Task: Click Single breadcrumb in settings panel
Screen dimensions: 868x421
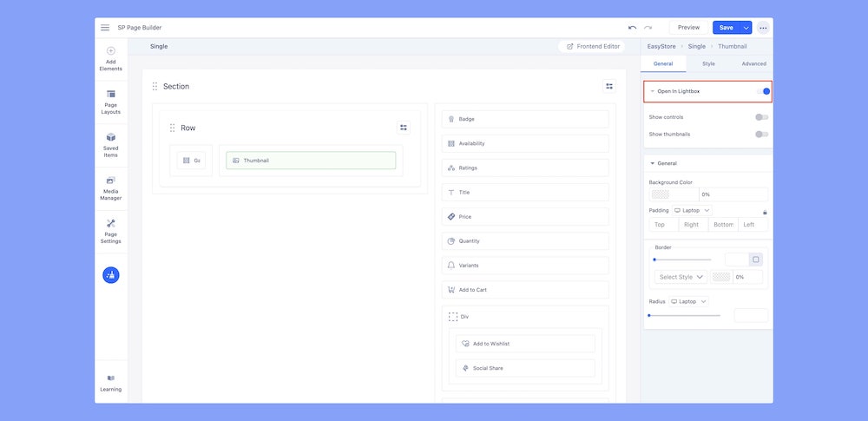Action: pyautogui.click(x=697, y=47)
